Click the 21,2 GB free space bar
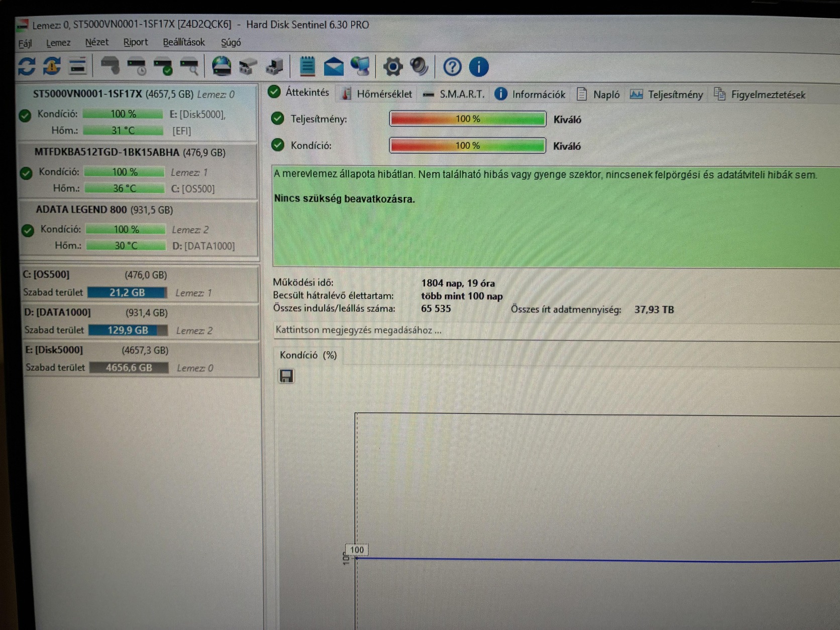 coord(127,292)
